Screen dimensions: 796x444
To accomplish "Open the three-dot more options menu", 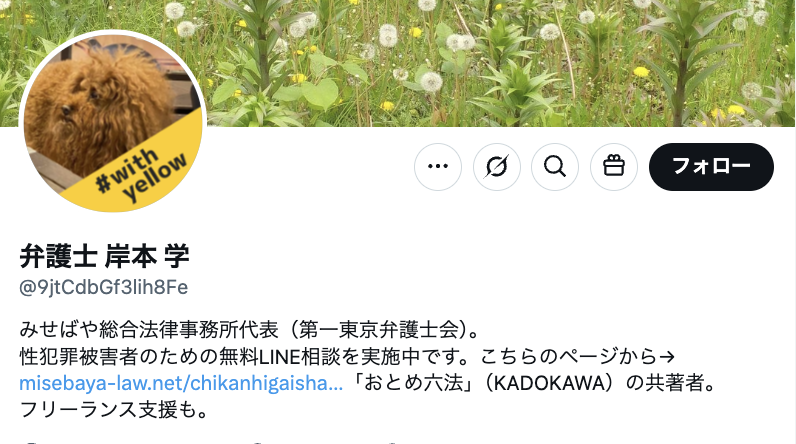I will point(438,166).
